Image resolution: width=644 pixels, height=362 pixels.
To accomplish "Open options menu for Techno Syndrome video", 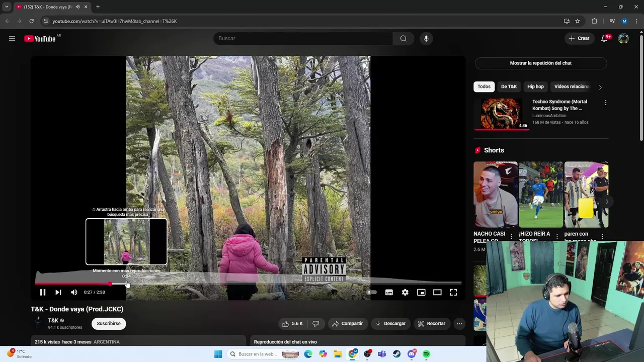I will pos(605,103).
